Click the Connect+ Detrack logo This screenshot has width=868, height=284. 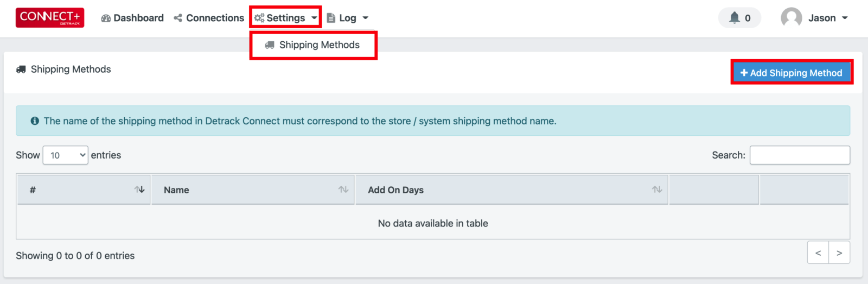(50, 18)
